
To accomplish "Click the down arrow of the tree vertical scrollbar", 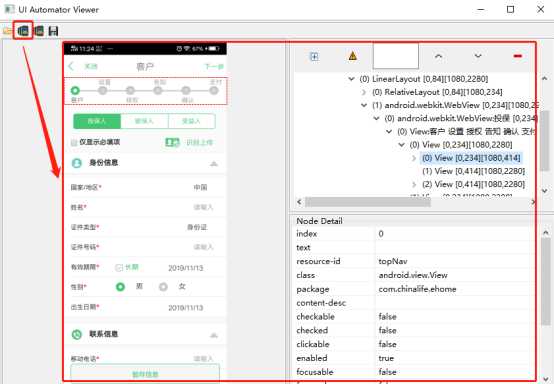I will (544, 191).
